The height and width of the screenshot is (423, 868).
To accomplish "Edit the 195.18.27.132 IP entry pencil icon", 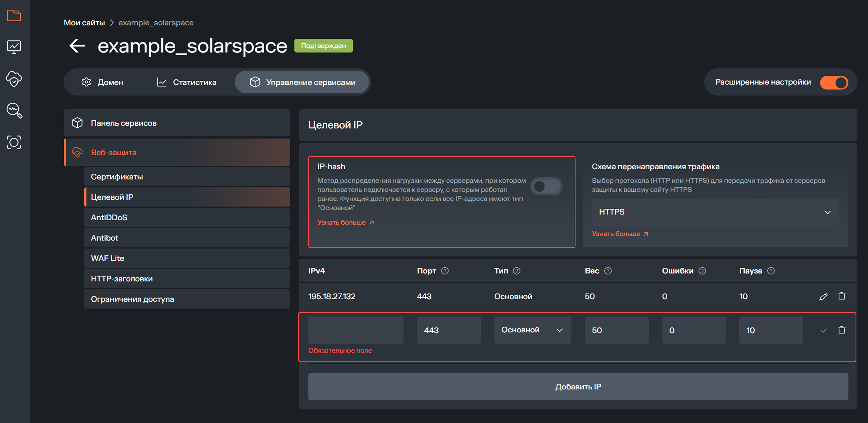I will point(823,296).
